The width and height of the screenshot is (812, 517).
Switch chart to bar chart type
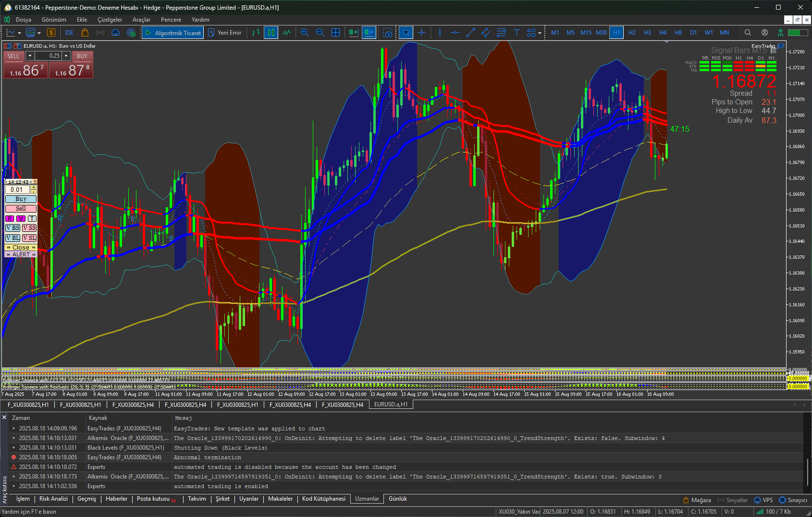pos(256,33)
